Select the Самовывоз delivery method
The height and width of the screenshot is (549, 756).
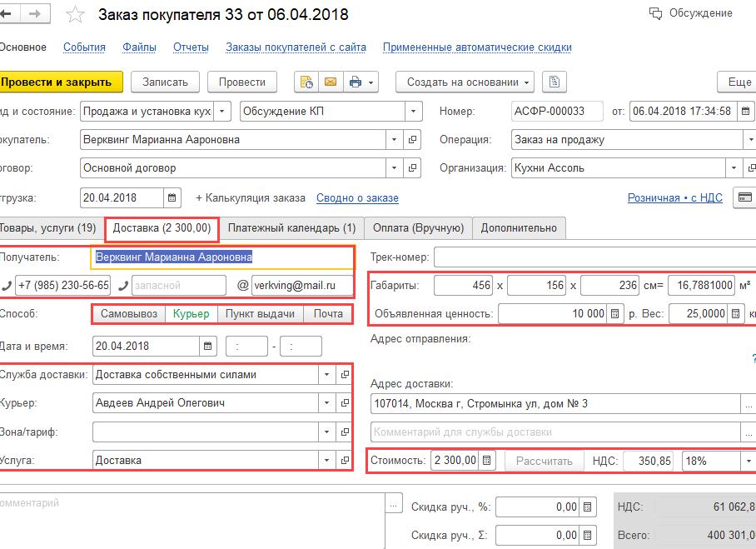click(x=129, y=313)
